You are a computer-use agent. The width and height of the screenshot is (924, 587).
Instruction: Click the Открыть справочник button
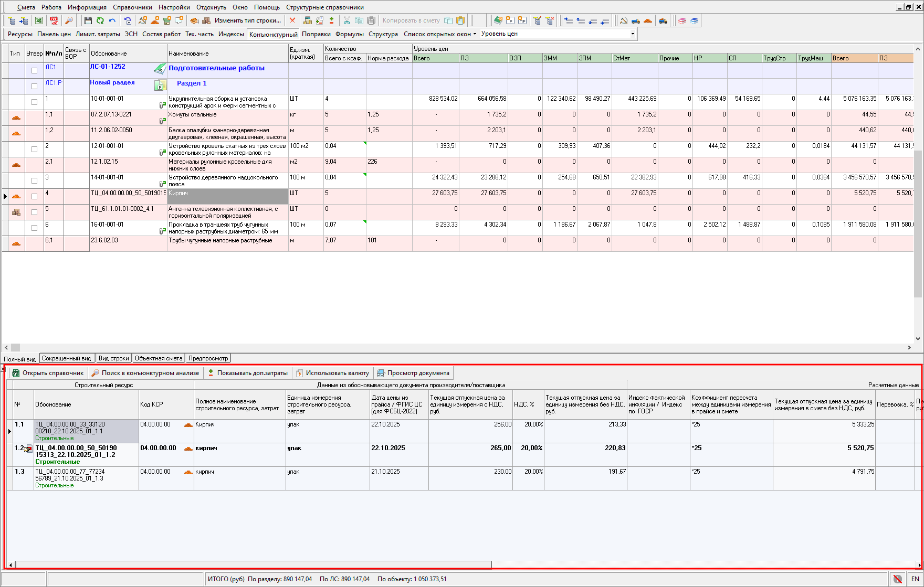pyautogui.click(x=48, y=373)
